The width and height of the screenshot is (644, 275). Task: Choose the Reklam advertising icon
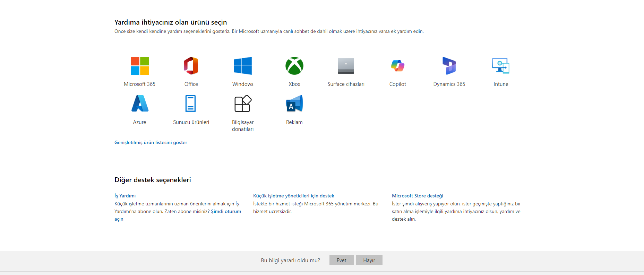(294, 104)
